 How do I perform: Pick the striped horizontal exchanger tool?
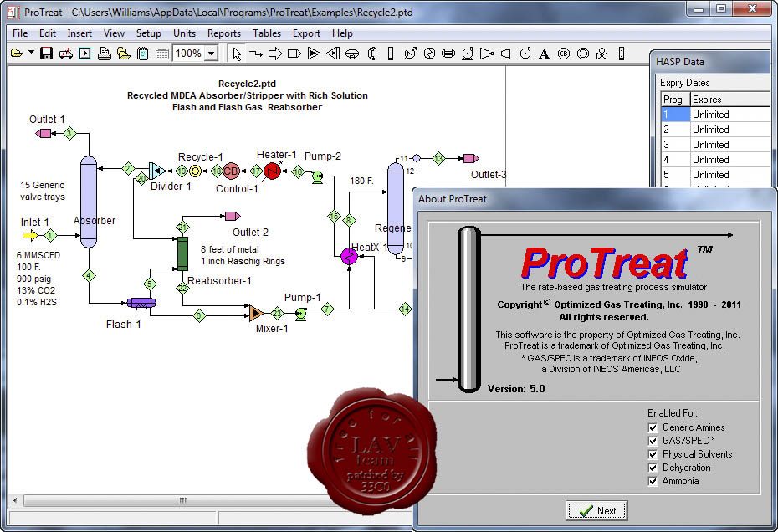click(x=448, y=53)
